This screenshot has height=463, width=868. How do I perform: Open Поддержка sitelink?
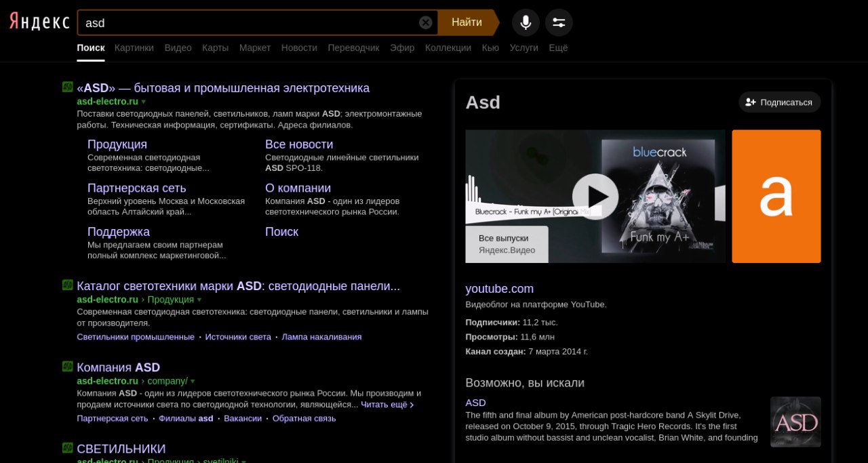coord(119,232)
